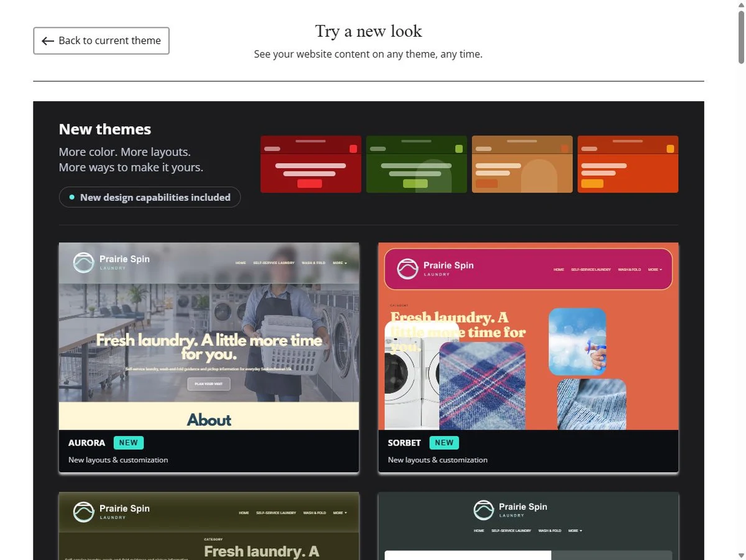Click the Back to current theme button
Screen dimensions: 746x560
[x=101, y=40]
